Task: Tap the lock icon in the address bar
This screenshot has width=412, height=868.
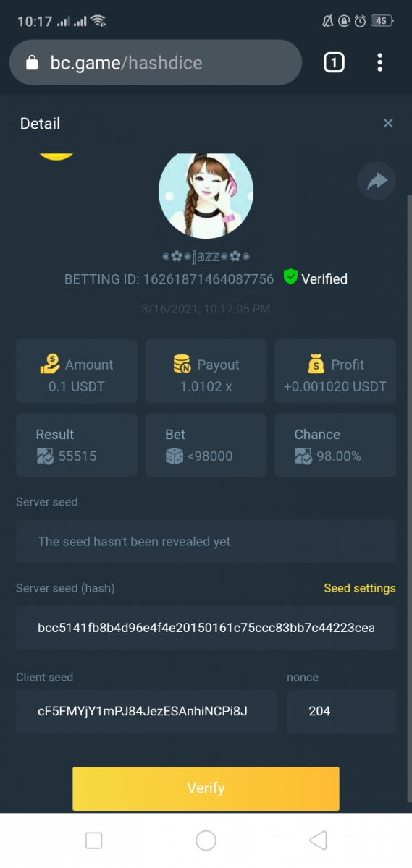Action: 31,63
